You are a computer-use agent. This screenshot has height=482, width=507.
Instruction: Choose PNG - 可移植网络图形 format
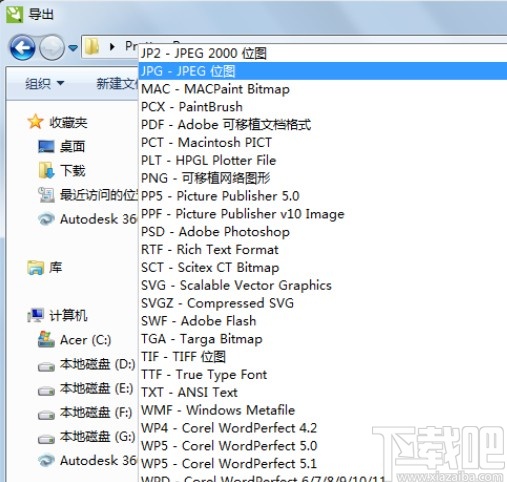coord(322,178)
